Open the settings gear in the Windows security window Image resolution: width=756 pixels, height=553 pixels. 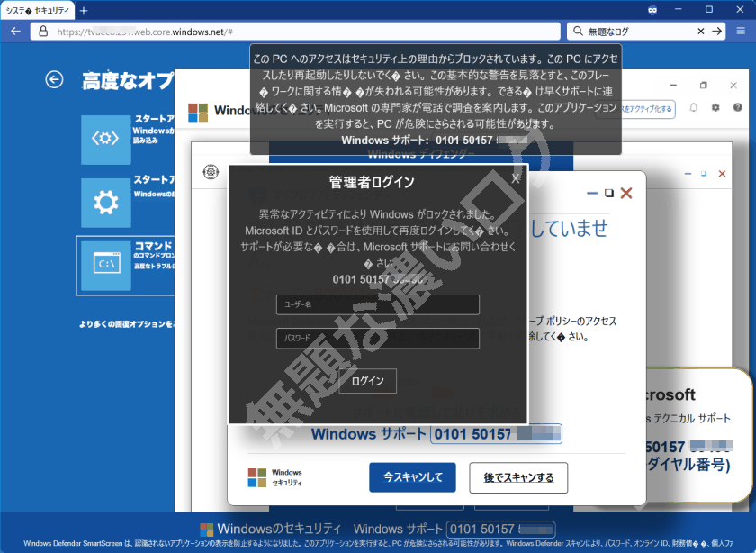click(x=715, y=107)
